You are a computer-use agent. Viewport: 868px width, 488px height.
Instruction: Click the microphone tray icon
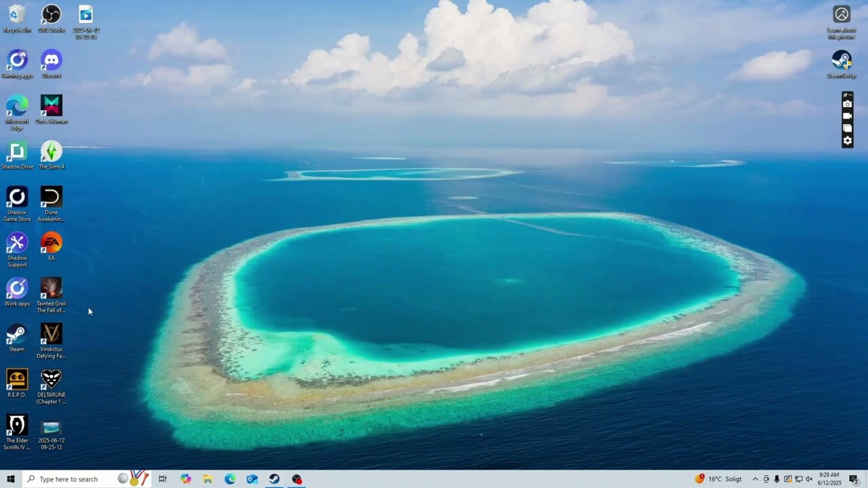(777, 479)
